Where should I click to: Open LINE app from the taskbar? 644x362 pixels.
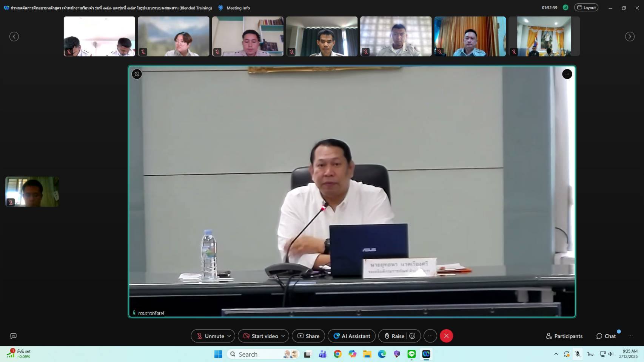(411, 354)
